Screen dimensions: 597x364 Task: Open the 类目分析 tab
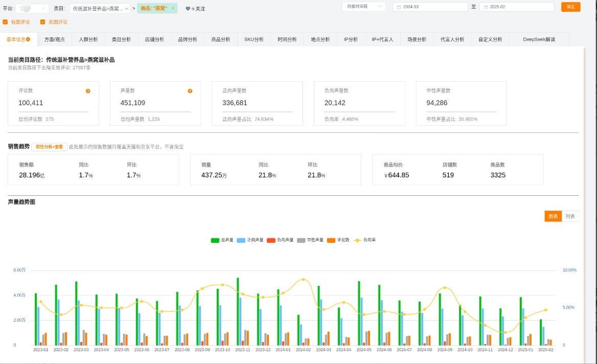click(122, 39)
